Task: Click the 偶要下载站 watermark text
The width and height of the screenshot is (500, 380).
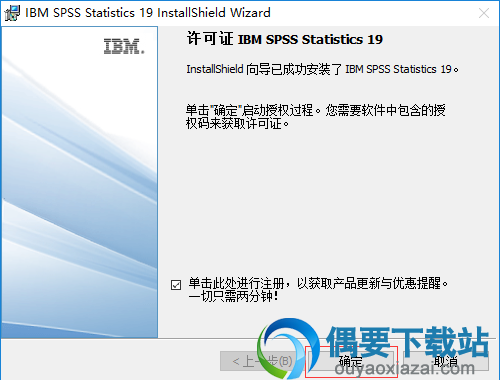Action: (408, 341)
